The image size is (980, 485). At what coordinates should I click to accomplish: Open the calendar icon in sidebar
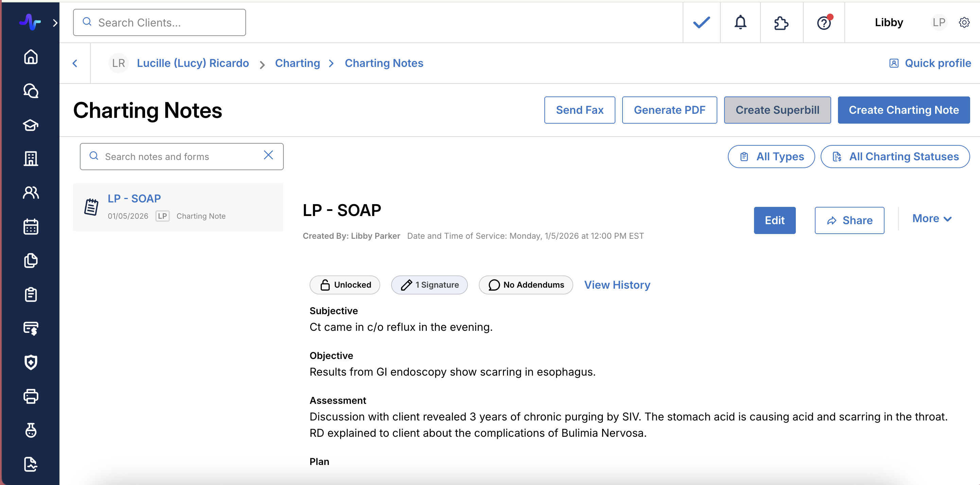tap(31, 227)
